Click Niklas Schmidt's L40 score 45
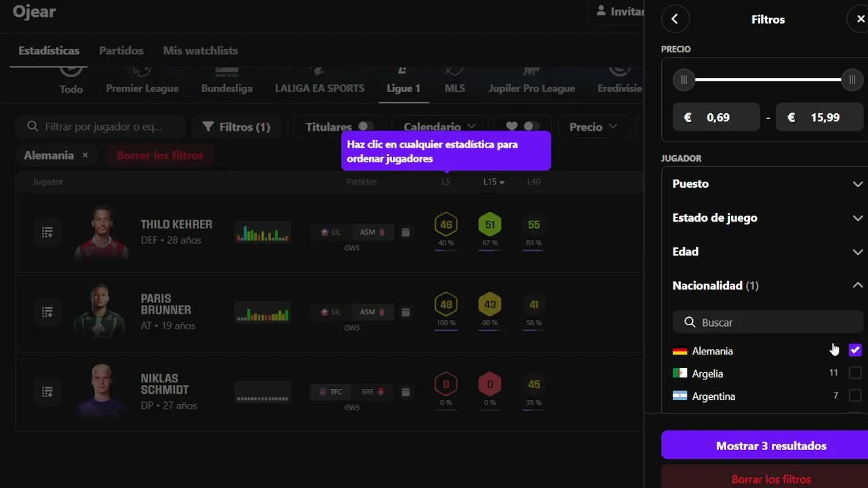 [534, 384]
